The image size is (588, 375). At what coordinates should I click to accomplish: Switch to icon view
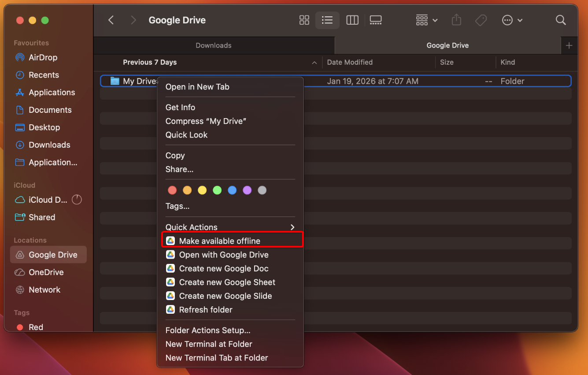tap(304, 20)
